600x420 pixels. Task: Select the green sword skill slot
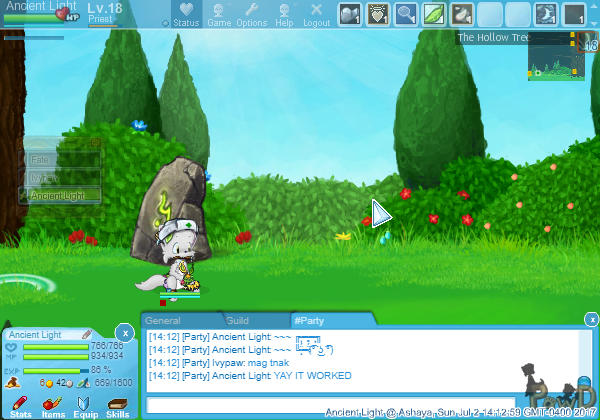tap(434, 14)
